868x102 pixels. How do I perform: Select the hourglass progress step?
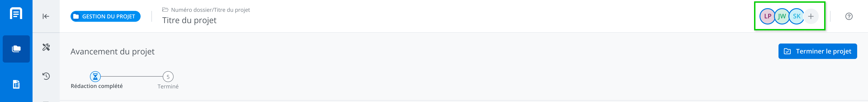[95, 77]
